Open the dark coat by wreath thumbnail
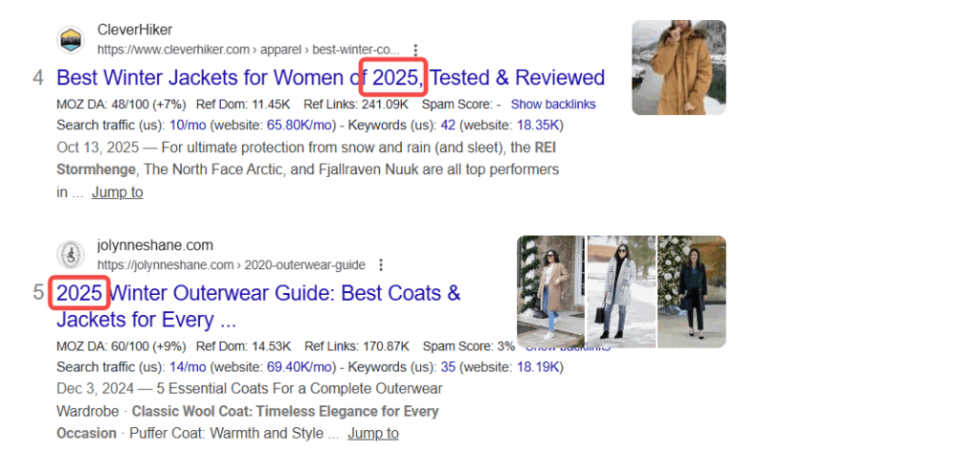The image size is (980, 451). 692,291
